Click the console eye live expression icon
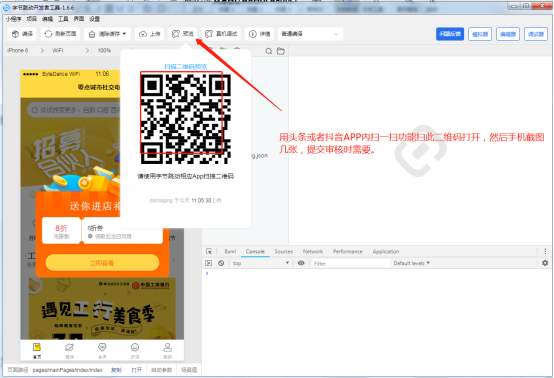Image resolution: width=554 pixels, height=378 pixels. coord(301,263)
